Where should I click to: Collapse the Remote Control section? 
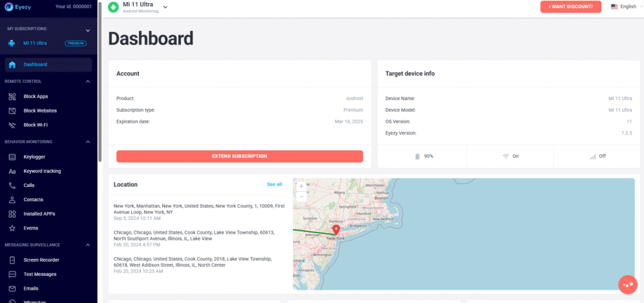point(87,81)
